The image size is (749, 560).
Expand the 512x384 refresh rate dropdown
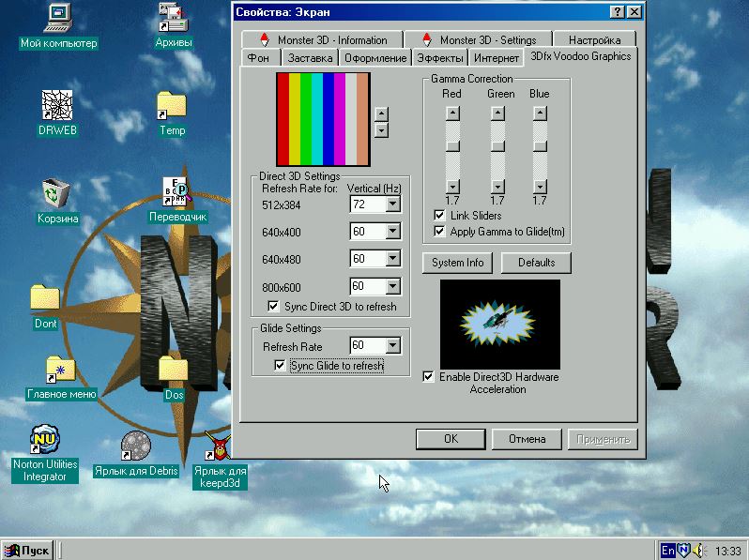coord(392,204)
